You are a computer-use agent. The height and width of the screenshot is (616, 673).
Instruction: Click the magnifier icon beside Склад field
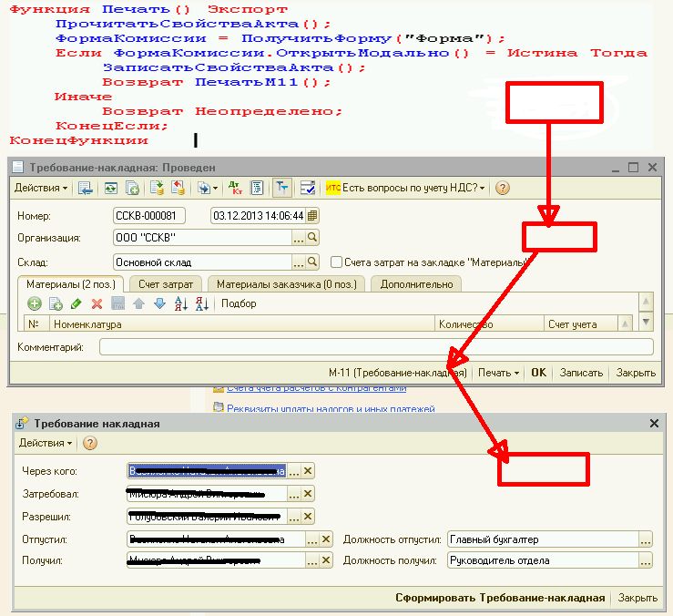tap(312, 262)
